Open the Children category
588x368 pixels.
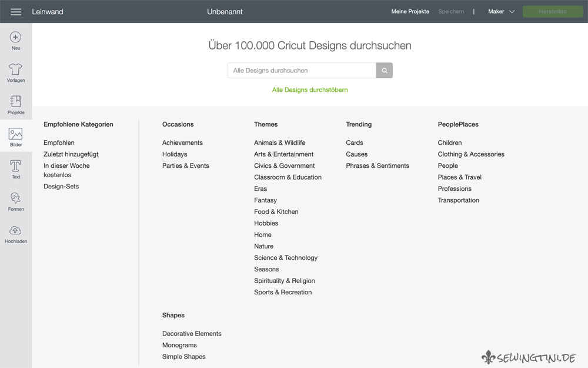pyautogui.click(x=450, y=142)
